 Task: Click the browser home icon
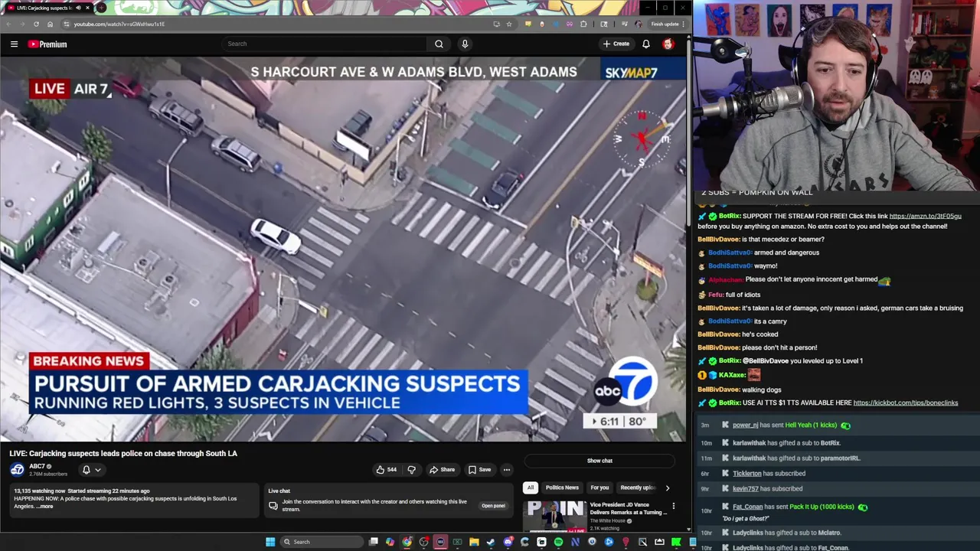click(x=50, y=24)
